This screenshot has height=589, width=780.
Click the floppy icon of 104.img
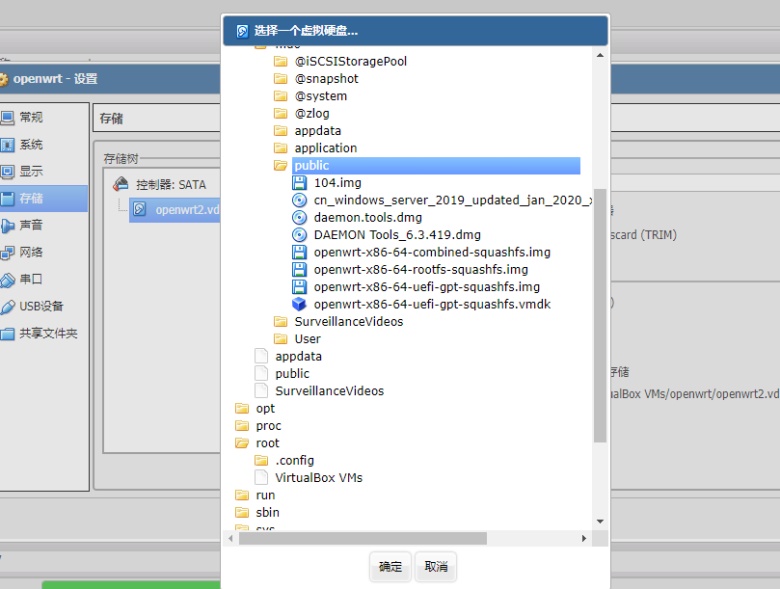tap(299, 183)
